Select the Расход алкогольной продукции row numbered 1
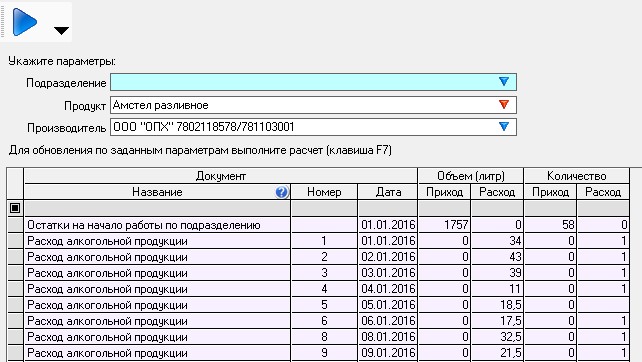The width and height of the screenshot is (642, 362). (x=319, y=241)
